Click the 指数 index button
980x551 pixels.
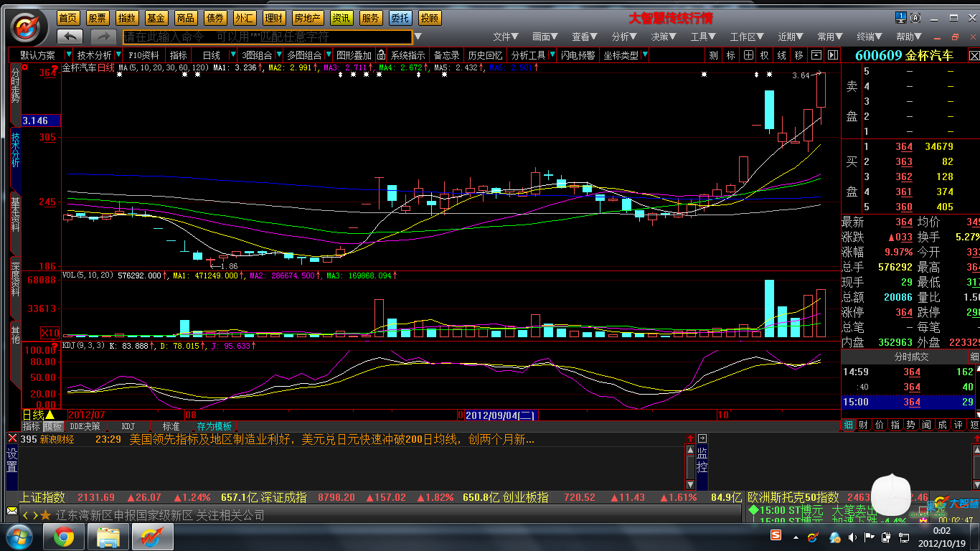coord(127,18)
